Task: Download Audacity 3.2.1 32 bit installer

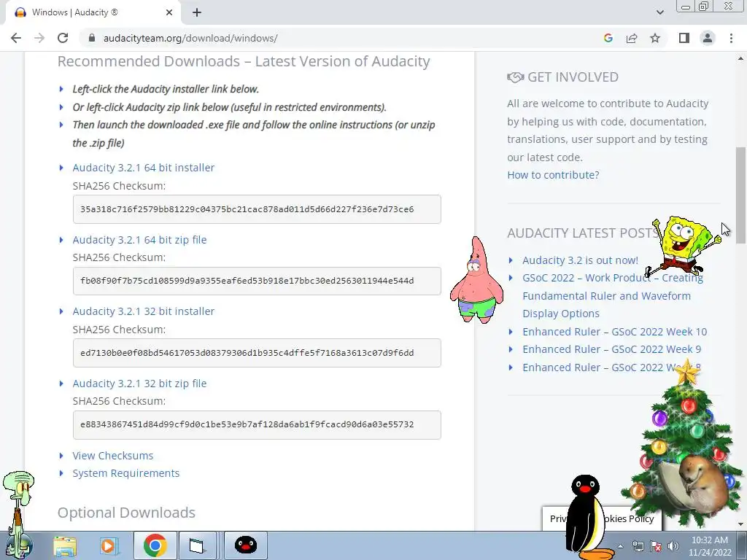Action: pos(144,311)
